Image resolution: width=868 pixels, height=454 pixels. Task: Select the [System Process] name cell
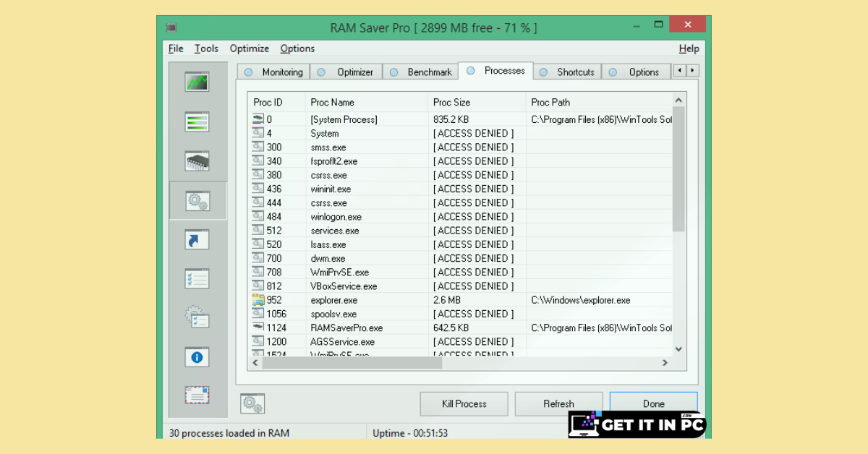(344, 119)
